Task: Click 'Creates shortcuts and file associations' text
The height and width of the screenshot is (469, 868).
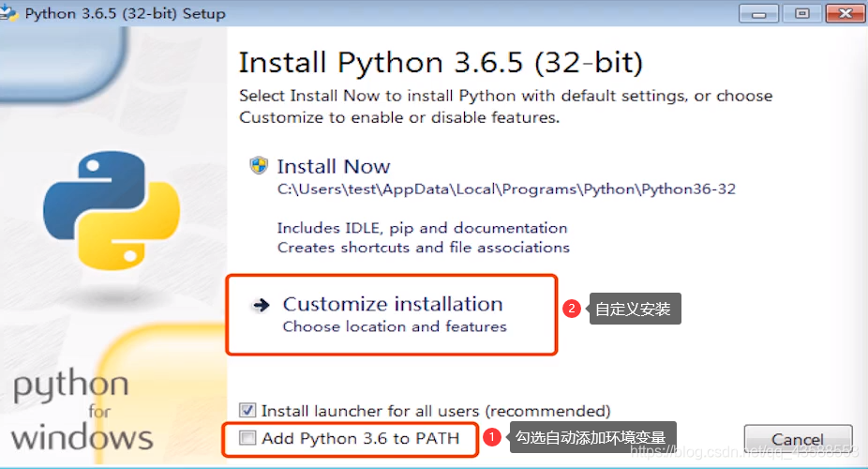Action: click(x=423, y=248)
